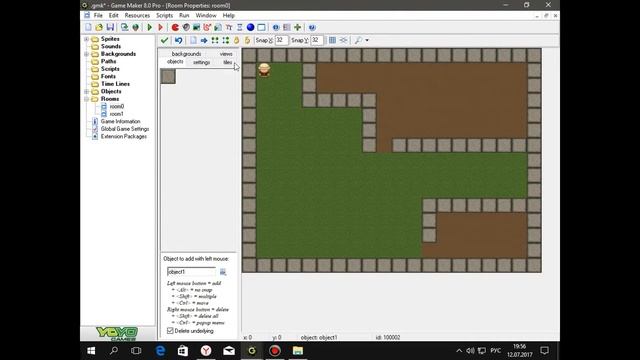Viewport: 640px width, 360px height.
Task: Open the zoom/show dropdown arrow
Action: (x=367, y=40)
